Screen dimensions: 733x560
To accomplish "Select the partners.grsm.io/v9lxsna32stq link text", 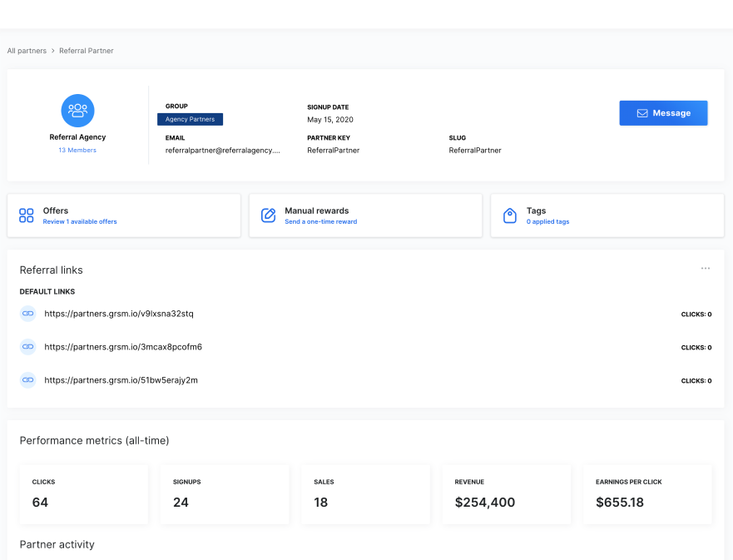I will (119, 314).
